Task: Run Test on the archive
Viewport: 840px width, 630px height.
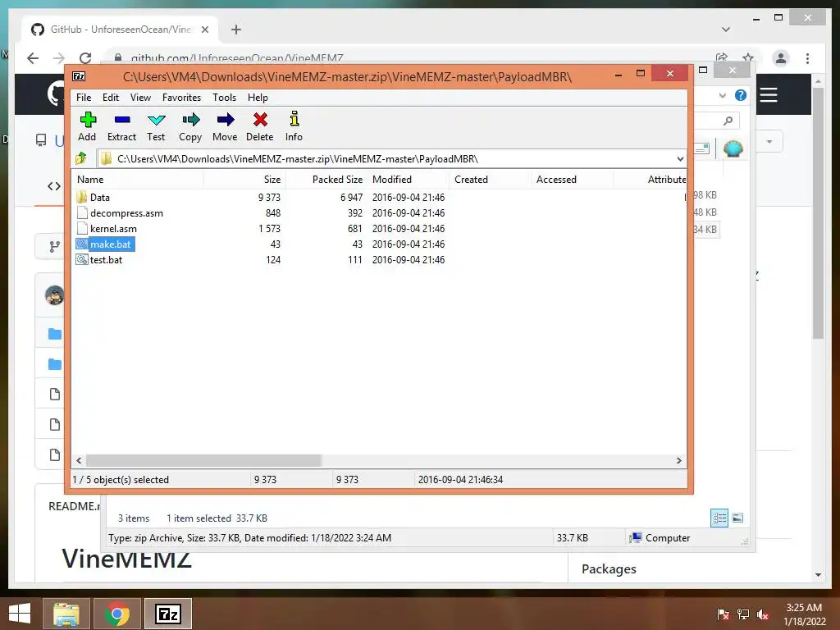Action: click(156, 127)
